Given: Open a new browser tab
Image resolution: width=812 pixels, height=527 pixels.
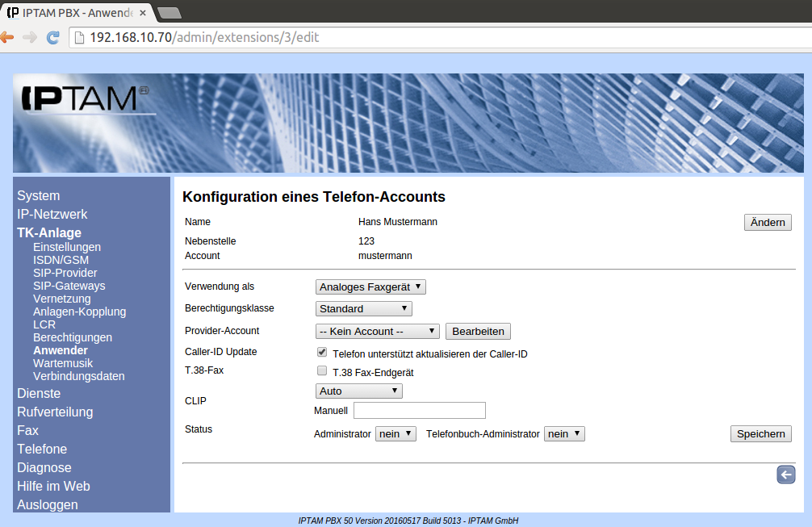Looking at the screenshot, I should tap(169, 12).
